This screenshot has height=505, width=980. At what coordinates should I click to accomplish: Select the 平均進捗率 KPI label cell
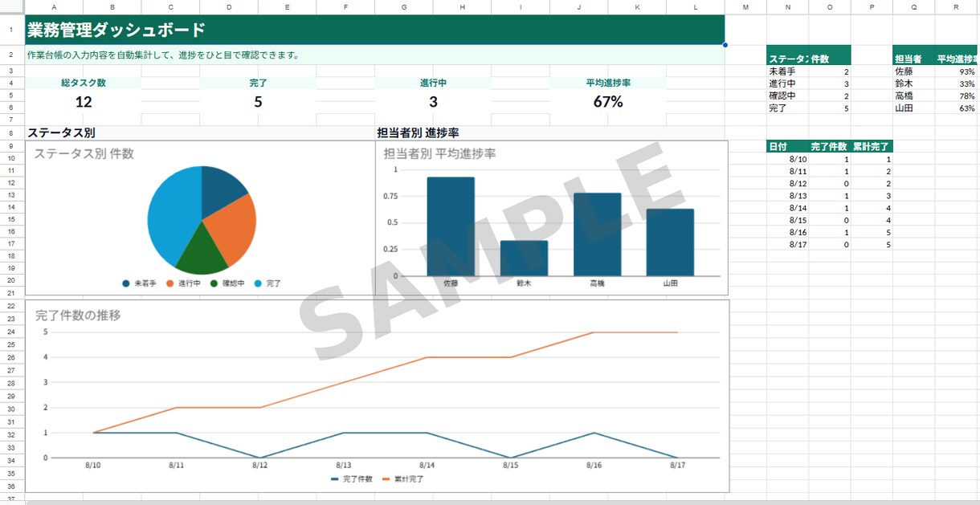coord(608,83)
